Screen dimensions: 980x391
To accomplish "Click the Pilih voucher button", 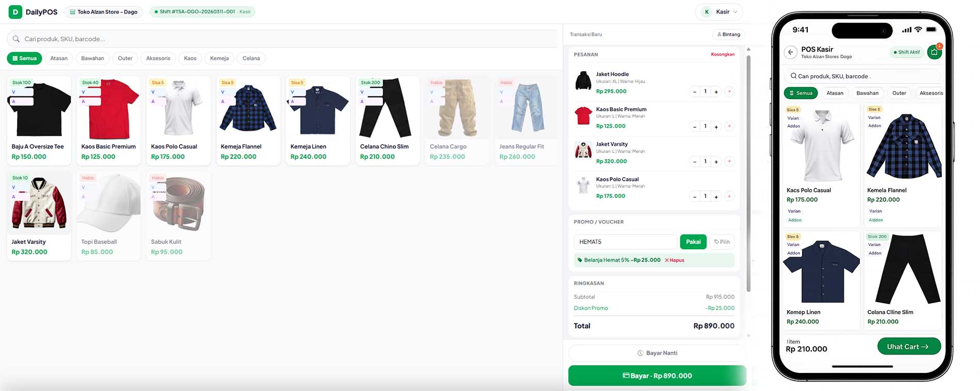I will [722, 242].
